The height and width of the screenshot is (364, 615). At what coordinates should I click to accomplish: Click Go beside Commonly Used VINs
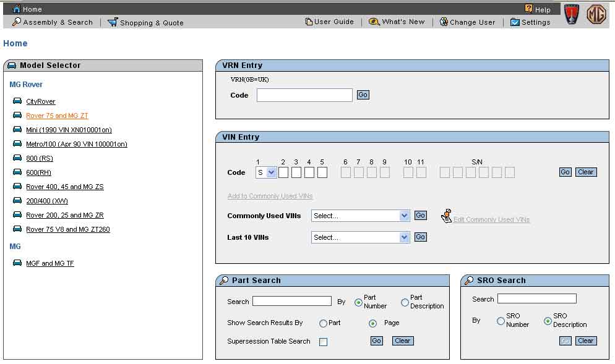point(421,215)
